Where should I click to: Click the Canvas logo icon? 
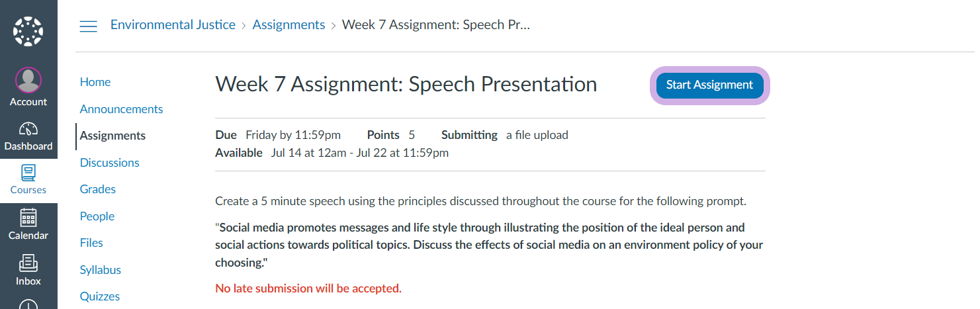click(x=28, y=32)
